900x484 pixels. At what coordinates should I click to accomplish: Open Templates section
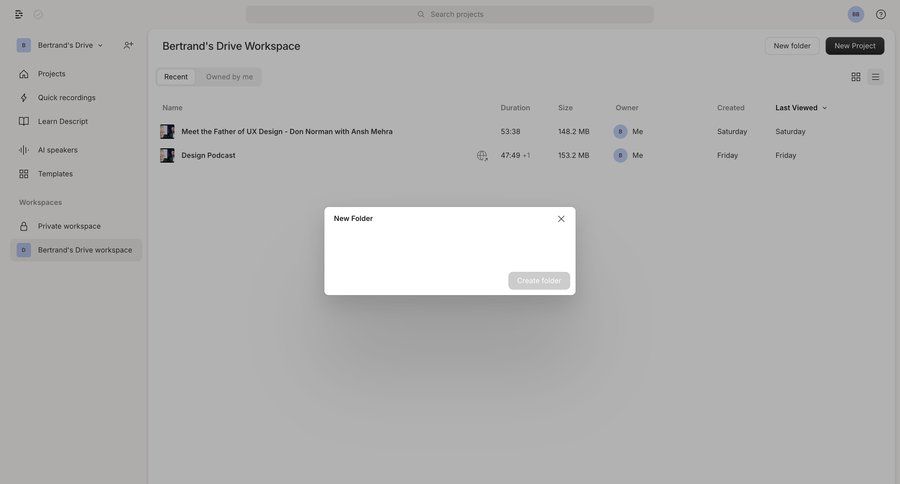(x=76, y=173)
